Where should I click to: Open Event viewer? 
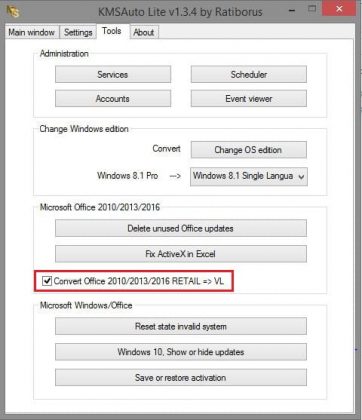tap(249, 99)
